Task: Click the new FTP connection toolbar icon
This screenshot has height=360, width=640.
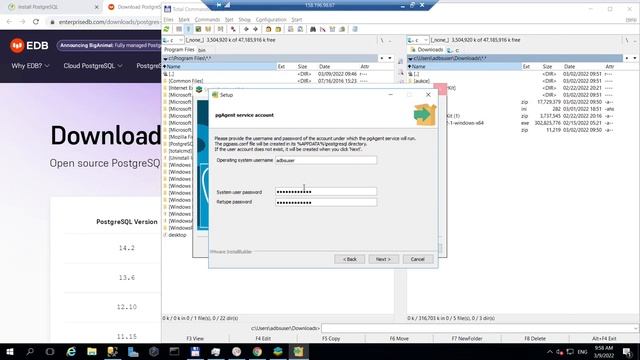Action: tap(300, 29)
